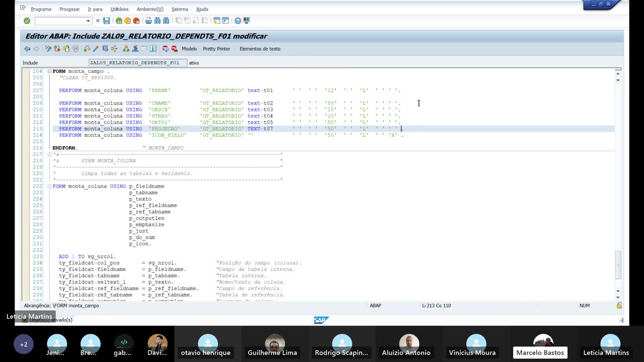This screenshot has width=644, height=362.
Task: Click the Generate Shortcut icon
Action: coord(225,21)
